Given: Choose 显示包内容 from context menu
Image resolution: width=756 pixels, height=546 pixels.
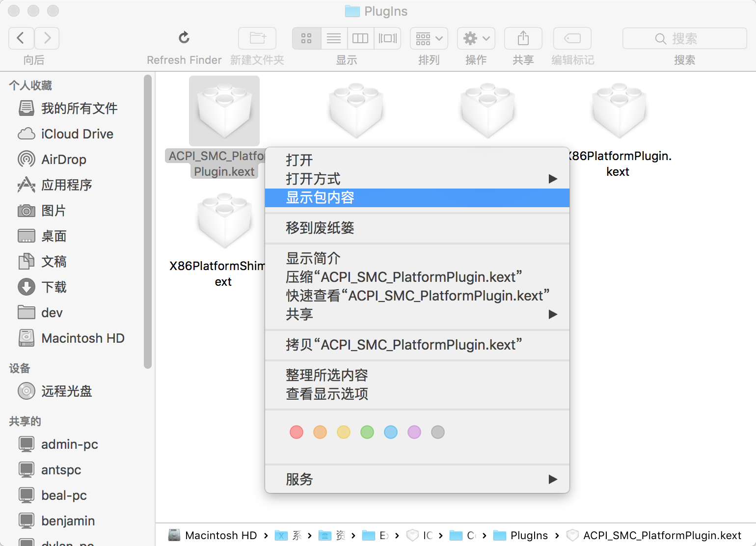Looking at the screenshot, I should coord(417,197).
